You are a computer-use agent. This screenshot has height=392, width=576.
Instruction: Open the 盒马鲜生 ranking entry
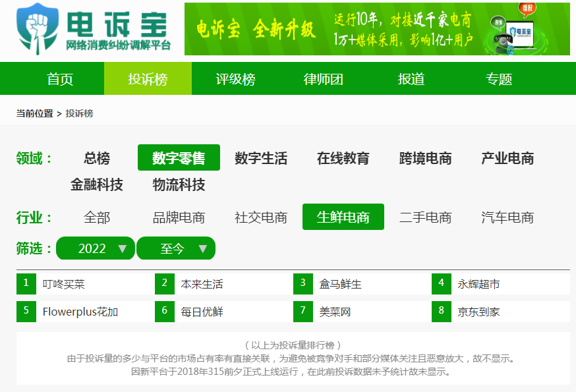tap(341, 284)
